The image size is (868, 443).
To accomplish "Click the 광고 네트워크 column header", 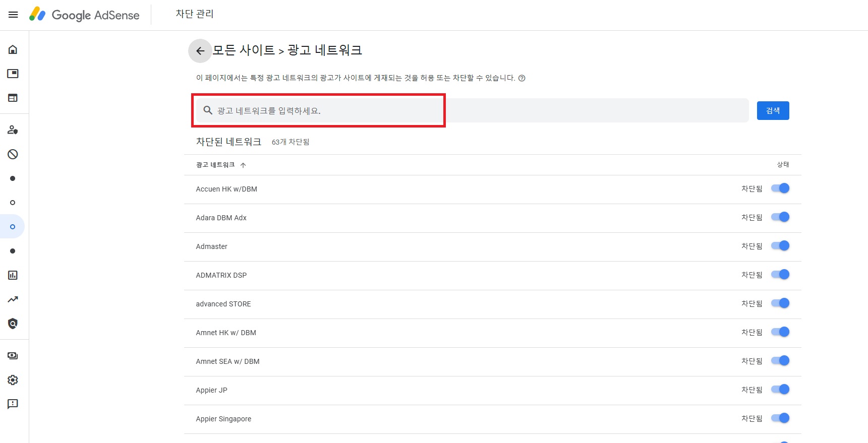I will (215, 165).
